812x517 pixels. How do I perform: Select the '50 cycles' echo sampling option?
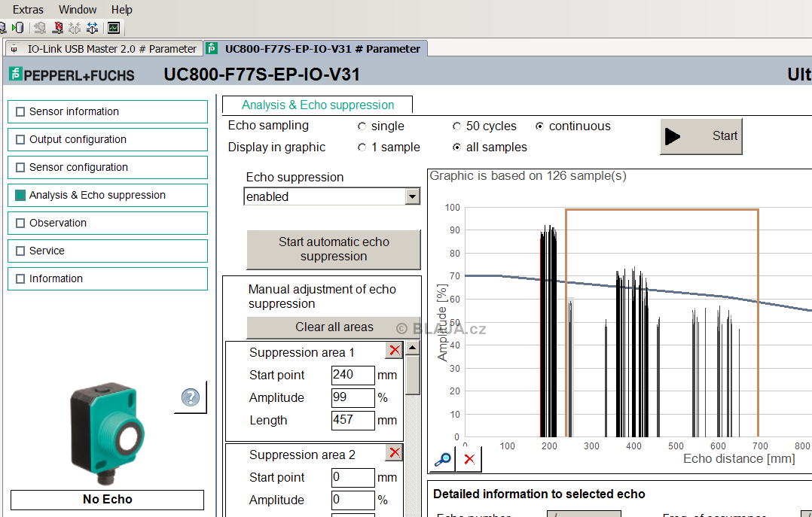coord(456,126)
